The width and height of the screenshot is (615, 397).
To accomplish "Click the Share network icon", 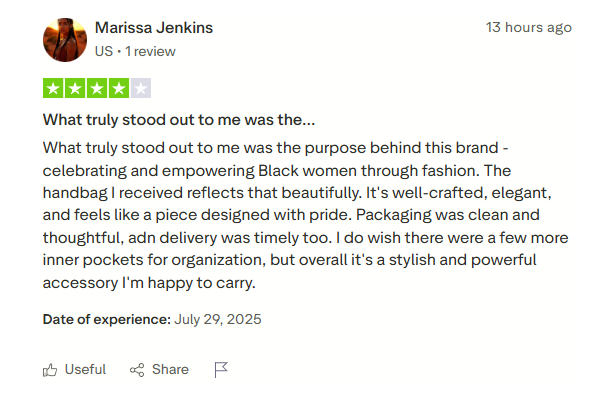I will tap(137, 370).
